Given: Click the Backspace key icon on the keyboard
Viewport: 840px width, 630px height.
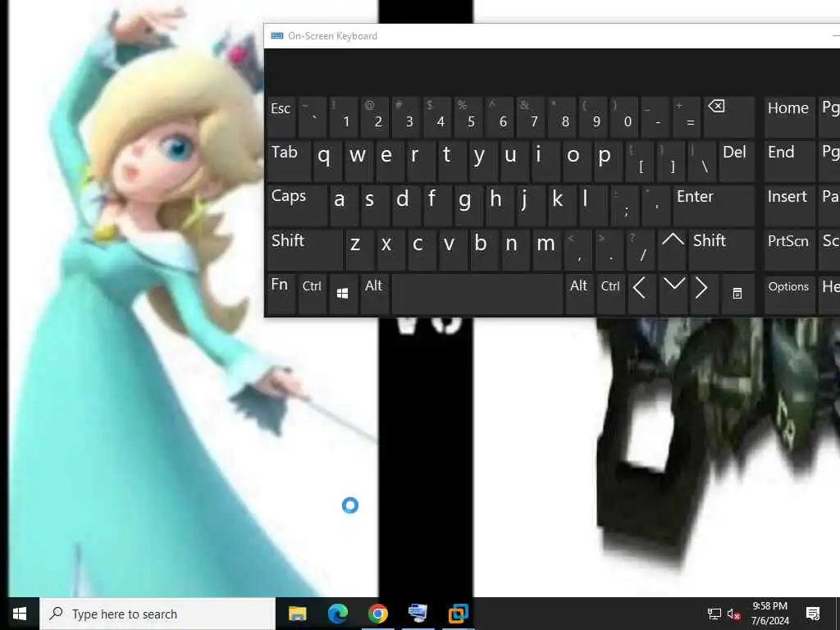Looking at the screenshot, I should (x=729, y=116).
